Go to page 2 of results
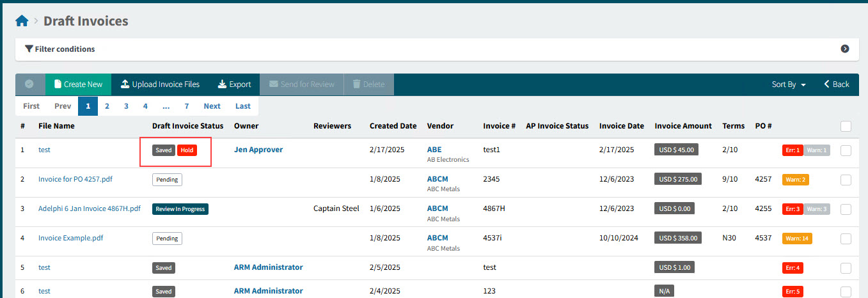The width and height of the screenshot is (868, 298). coord(107,106)
